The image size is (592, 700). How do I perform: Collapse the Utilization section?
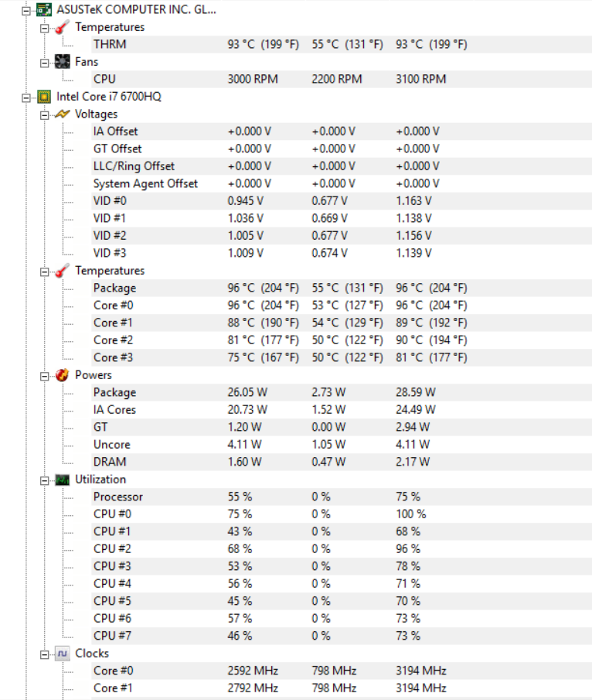coord(46,480)
